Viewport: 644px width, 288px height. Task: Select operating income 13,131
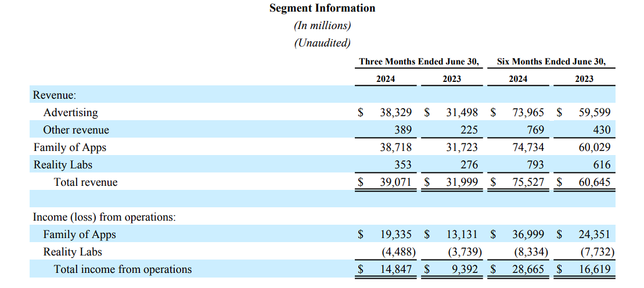click(x=462, y=235)
